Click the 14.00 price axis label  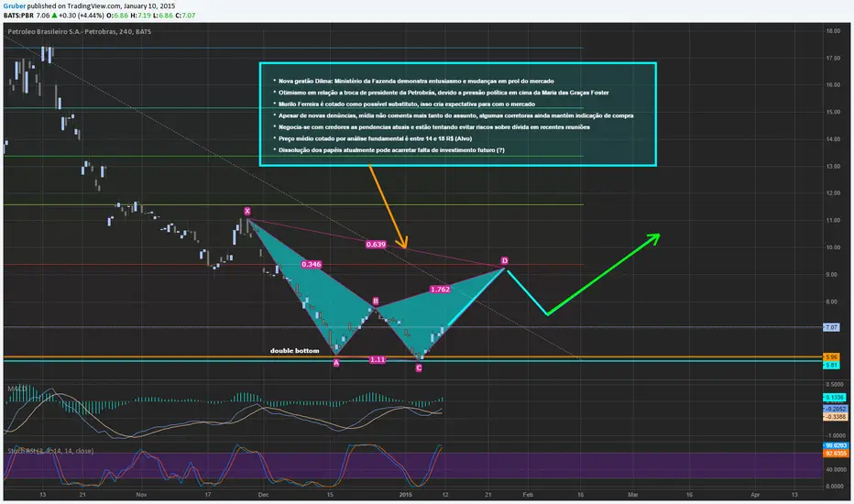click(833, 139)
